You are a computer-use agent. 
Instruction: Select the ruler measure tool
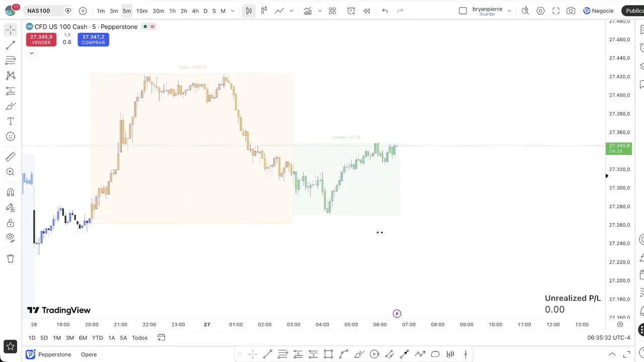click(11, 157)
